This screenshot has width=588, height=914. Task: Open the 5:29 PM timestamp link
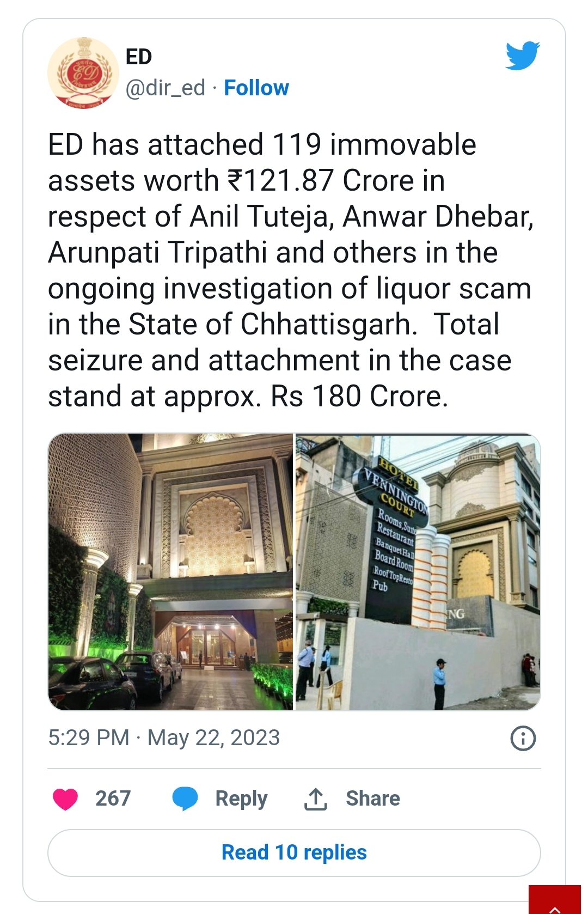89,738
